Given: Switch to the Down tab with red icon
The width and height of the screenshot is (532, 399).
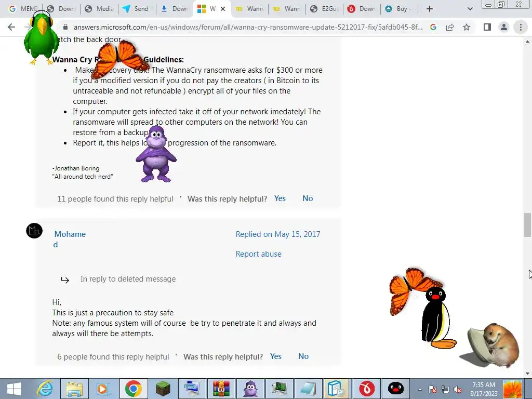Looking at the screenshot, I should (362, 9).
